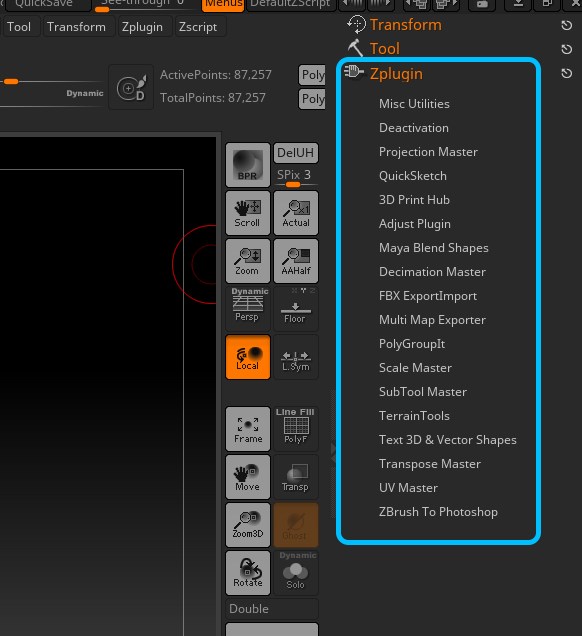Expand SubTool Master section

click(x=423, y=391)
